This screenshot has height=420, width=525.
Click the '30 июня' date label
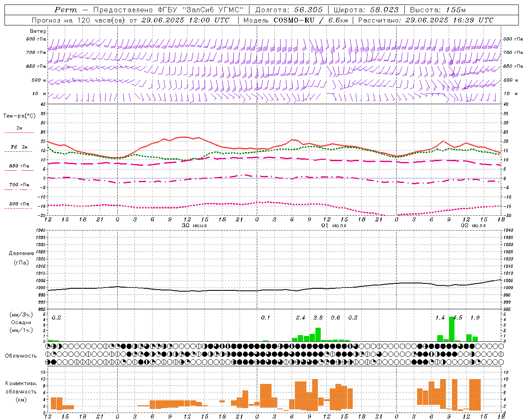(x=194, y=226)
